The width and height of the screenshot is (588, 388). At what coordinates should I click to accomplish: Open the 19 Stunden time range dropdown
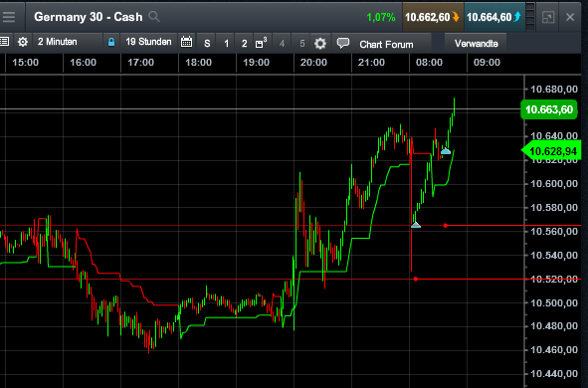click(148, 42)
